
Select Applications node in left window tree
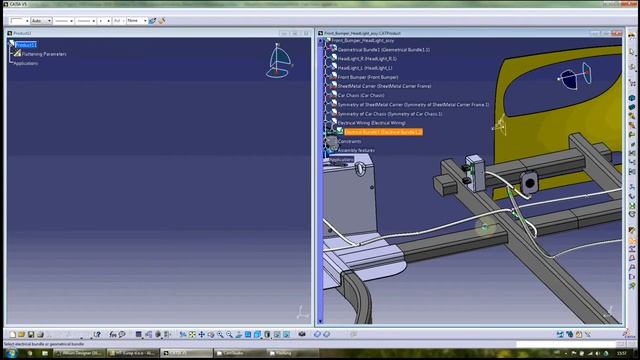coord(26,63)
